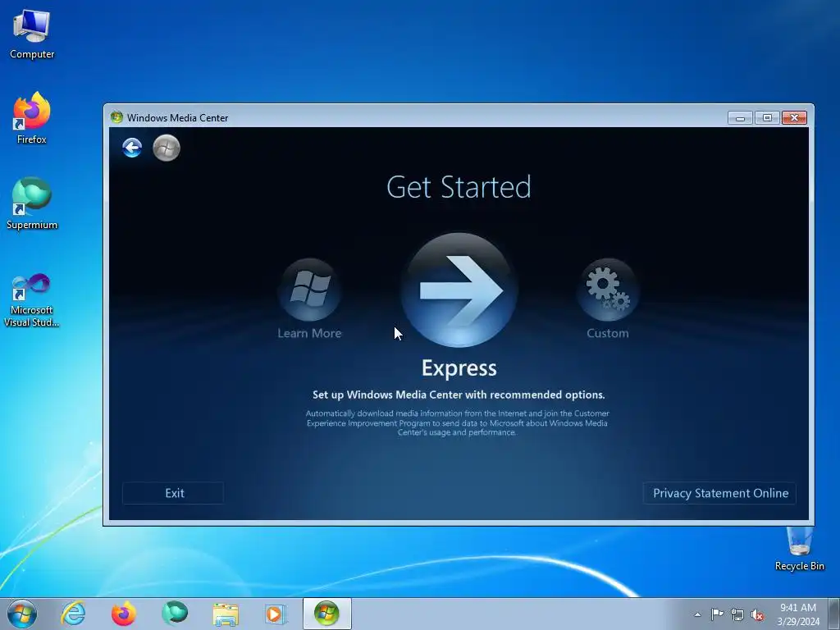This screenshot has height=630, width=840.
Task: Select the Firefox desktop shortcut
Action: [x=32, y=118]
